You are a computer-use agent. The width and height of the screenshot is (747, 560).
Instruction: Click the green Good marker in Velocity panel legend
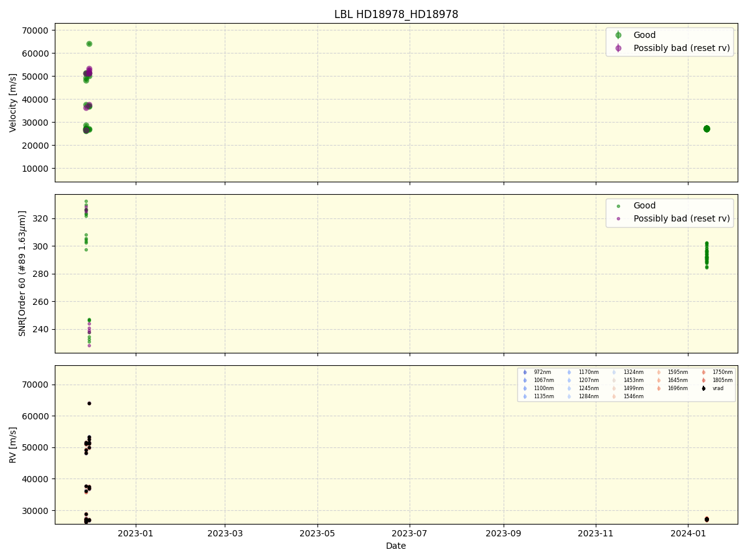(x=618, y=35)
